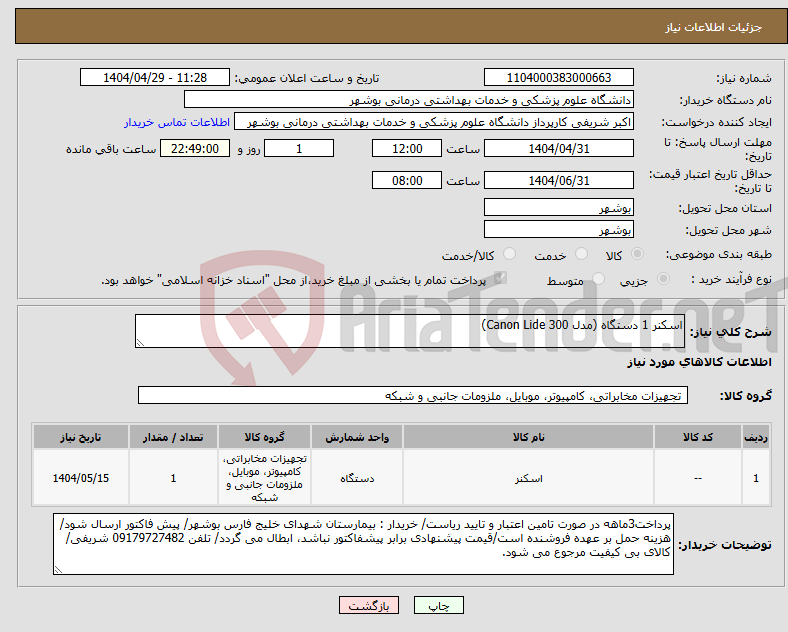Select the جزیی purchase type radio
The width and height of the screenshot is (788, 632).
[x=663, y=279]
